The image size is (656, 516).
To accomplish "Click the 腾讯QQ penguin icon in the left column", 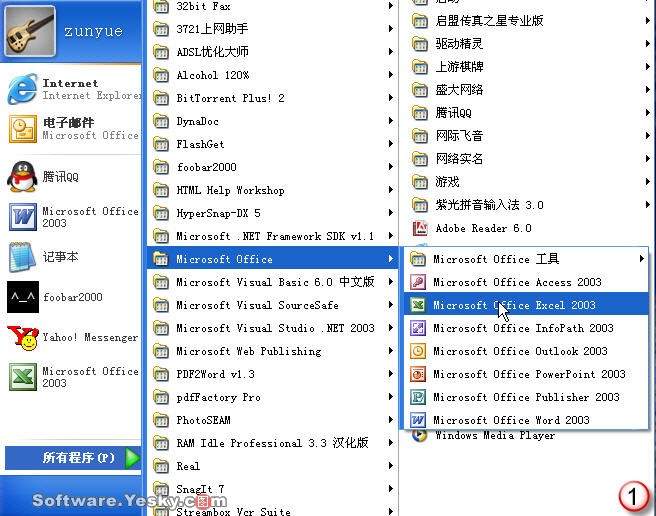I will (22, 177).
